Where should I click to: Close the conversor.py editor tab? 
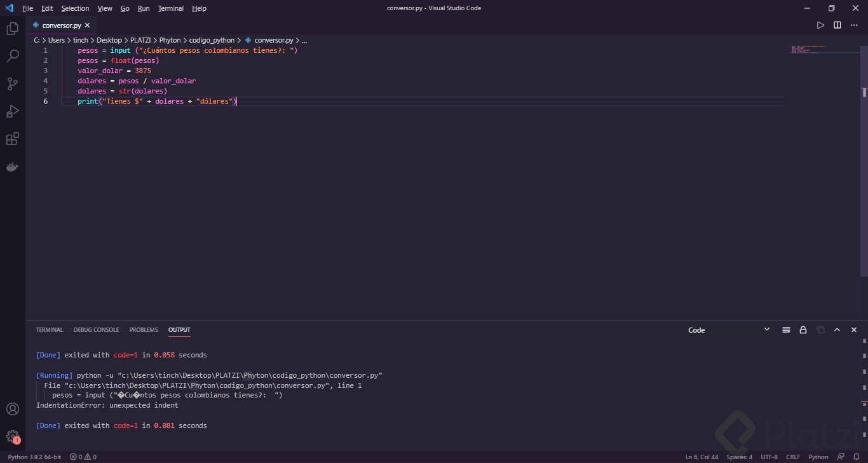(x=88, y=25)
